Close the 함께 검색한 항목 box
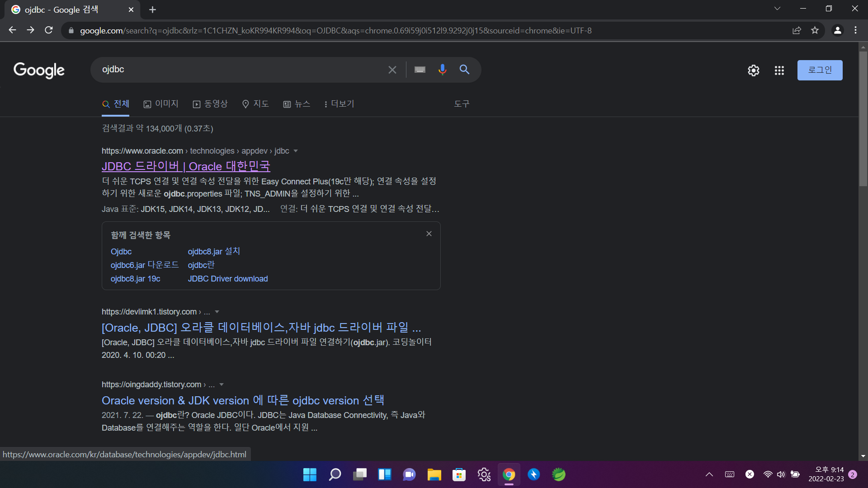 (x=429, y=234)
